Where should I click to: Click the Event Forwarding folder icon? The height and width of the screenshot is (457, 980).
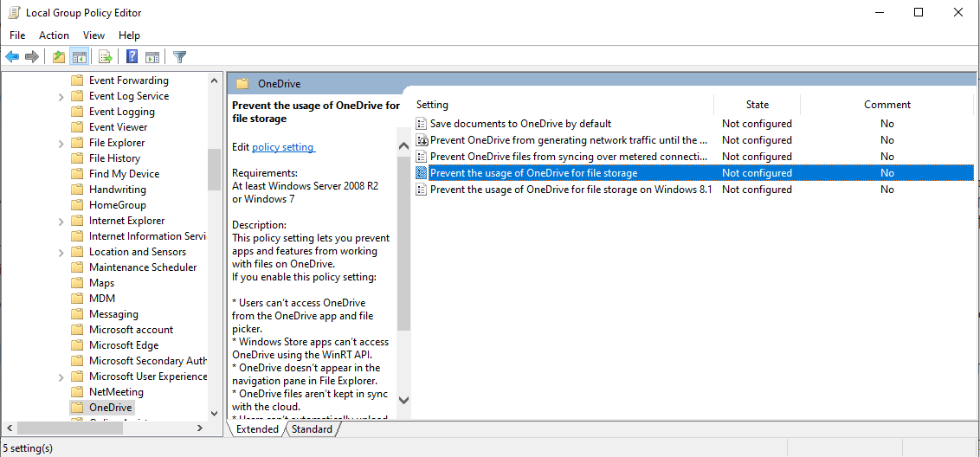tap(77, 80)
